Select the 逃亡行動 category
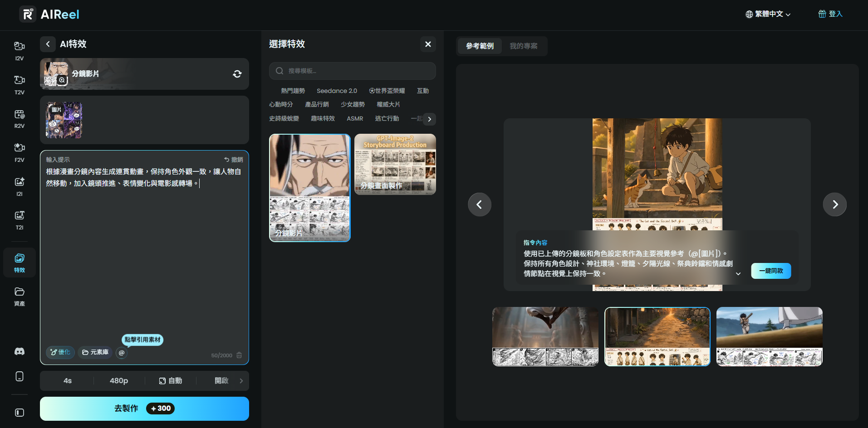 387,118
